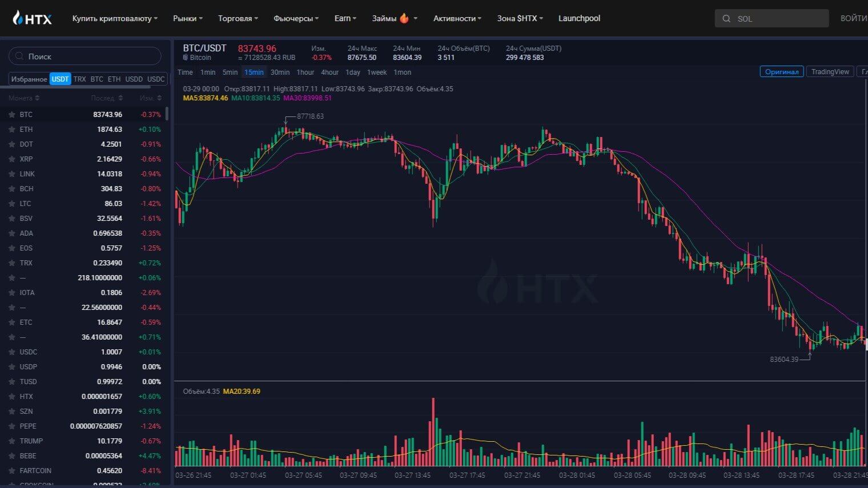Viewport: 868px width, 488px height.
Task: Select the Оригинал chart mode
Action: point(781,72)
